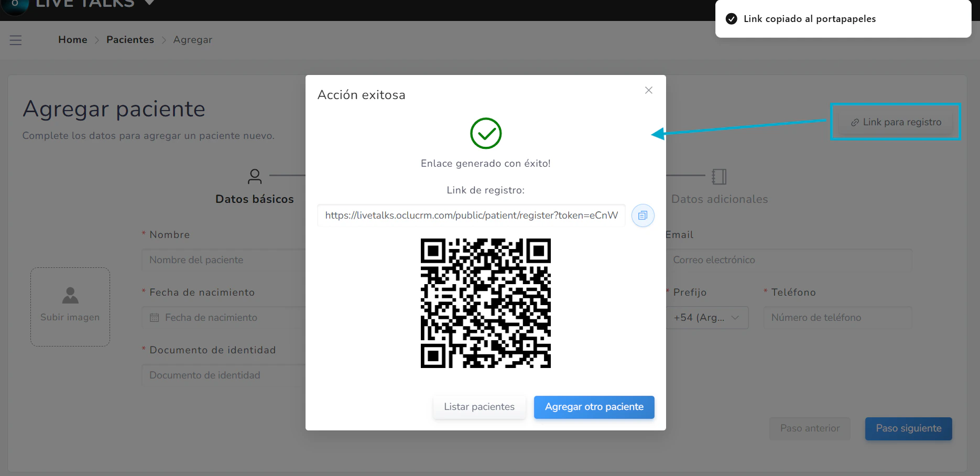This screenshot has width=980, height=476.
Task: Click the Agregar paciente heading
Action: coord(114,109)
